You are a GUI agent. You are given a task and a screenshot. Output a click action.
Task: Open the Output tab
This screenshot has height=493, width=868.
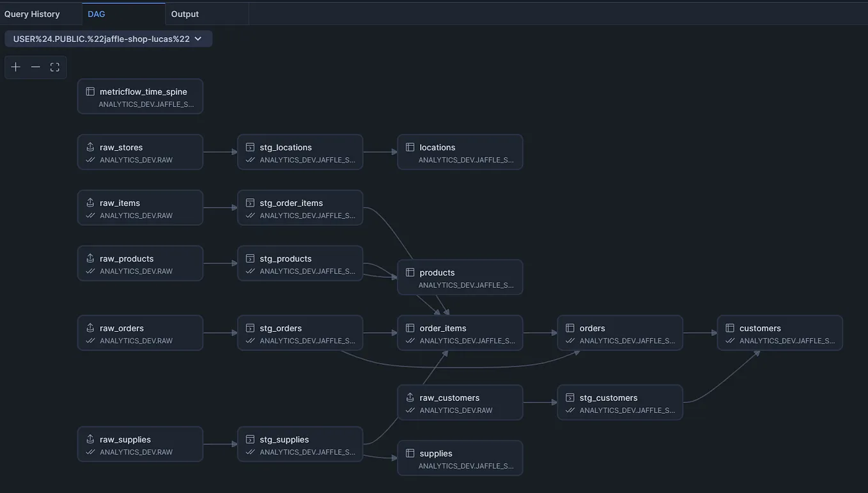185,13
